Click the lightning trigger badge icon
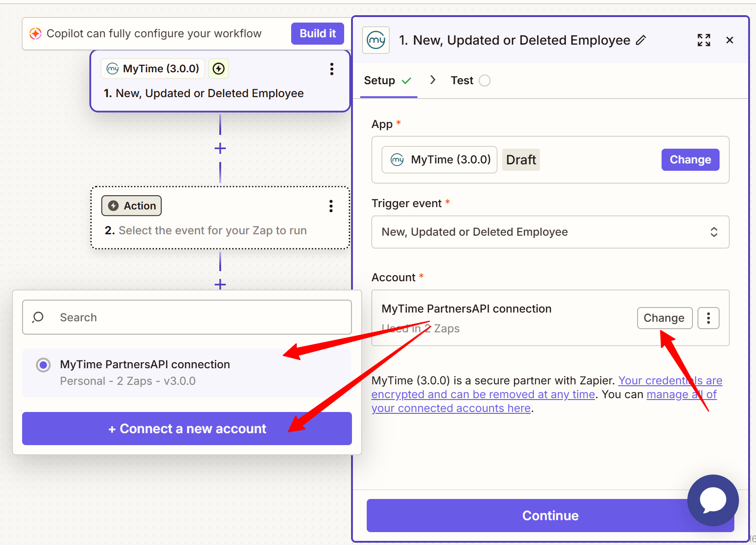The width and height of the screenshot is (756, 545). [x=219, y=69]
